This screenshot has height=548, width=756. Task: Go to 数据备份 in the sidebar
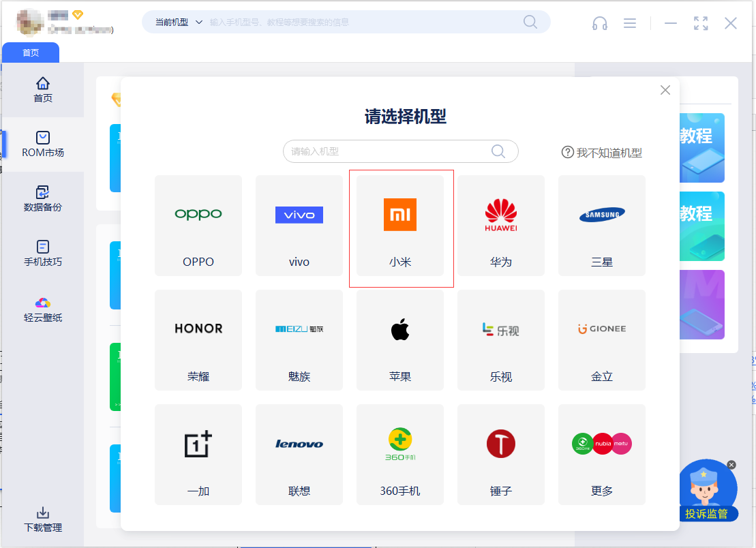[43, 199]
